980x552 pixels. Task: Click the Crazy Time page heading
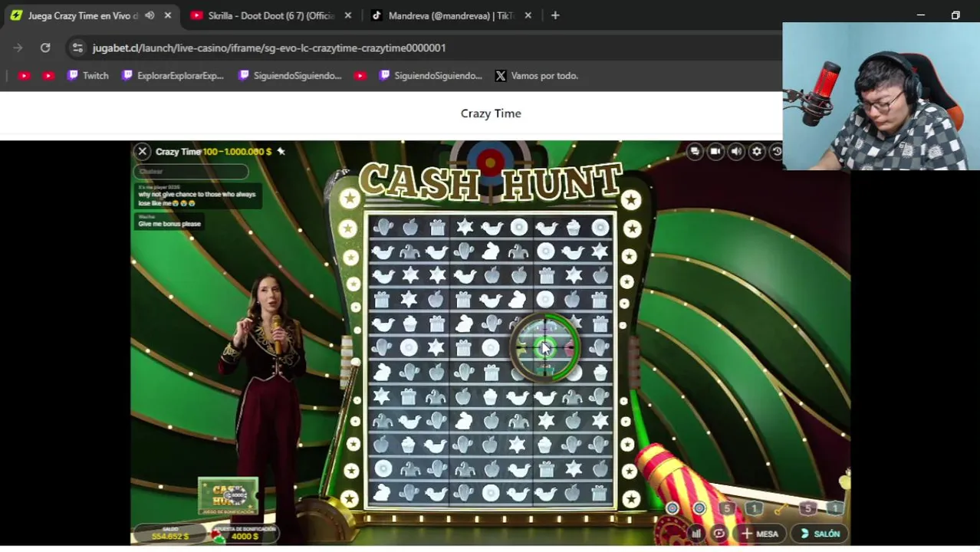(491, 113)
